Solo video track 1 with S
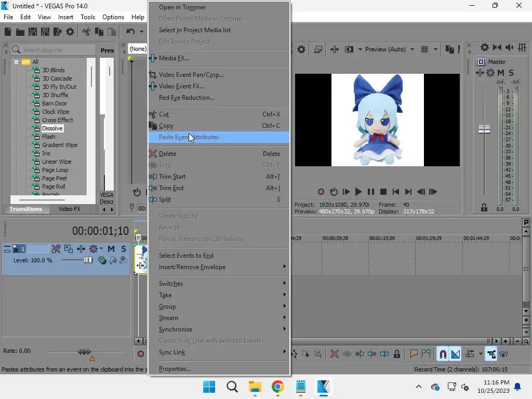This screenshot has height=399, width=532. click(x=124, y=249)
